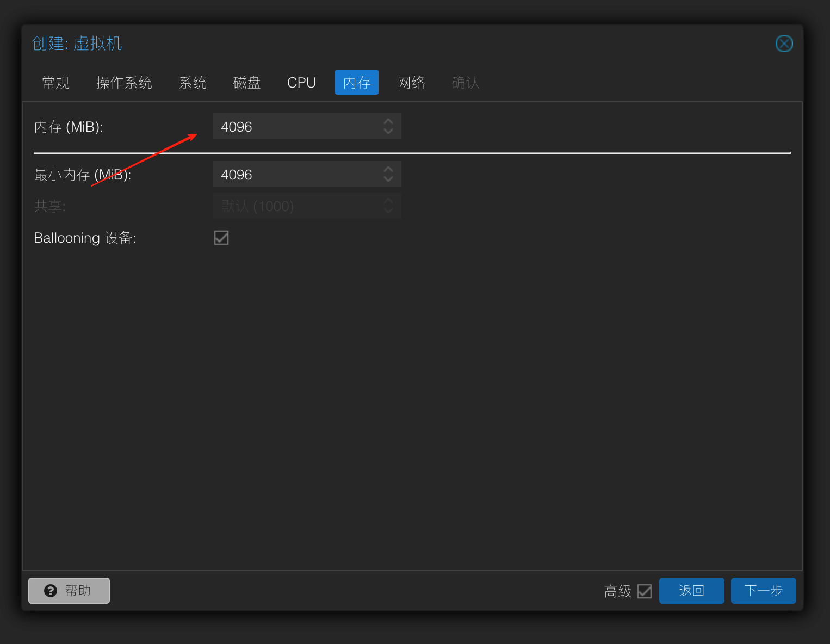The height and width of the screenshot is (644, 830).
Task: Increase 内存 (MiB) with the up arrow
Action: (388, 121)
